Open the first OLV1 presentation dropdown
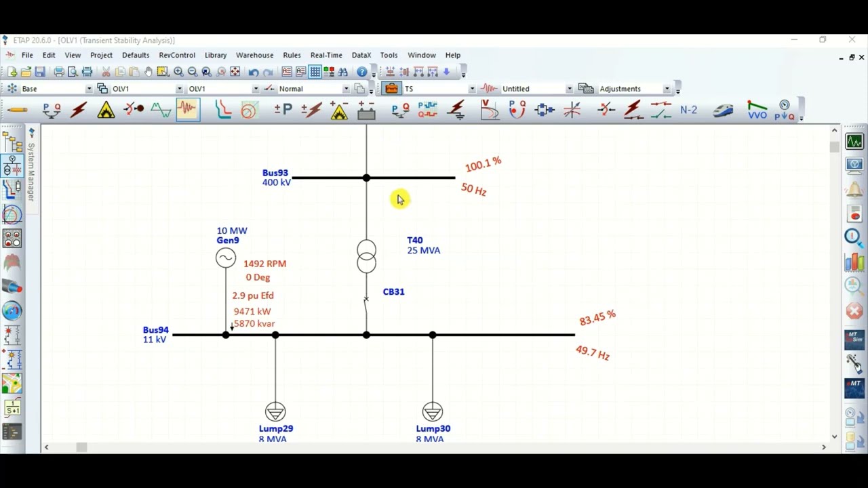This screenshot has height=488, width=868. (x=179, y=89)
